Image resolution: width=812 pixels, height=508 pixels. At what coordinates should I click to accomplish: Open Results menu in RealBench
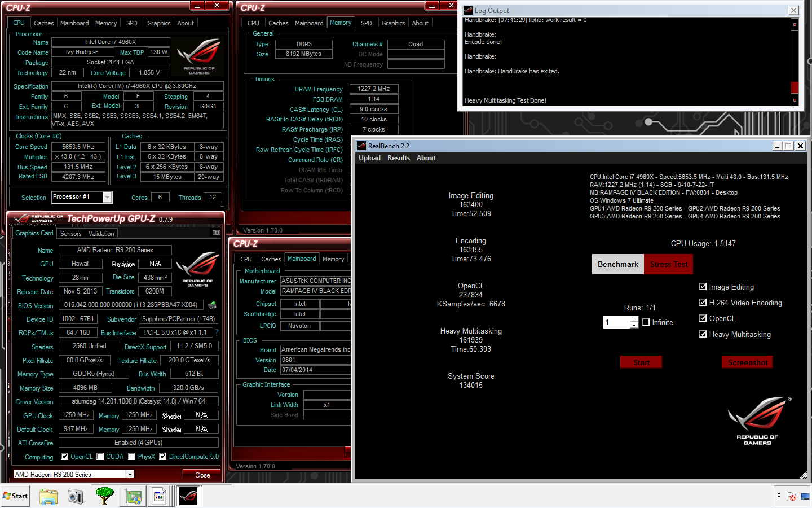(x=399, y=158)
